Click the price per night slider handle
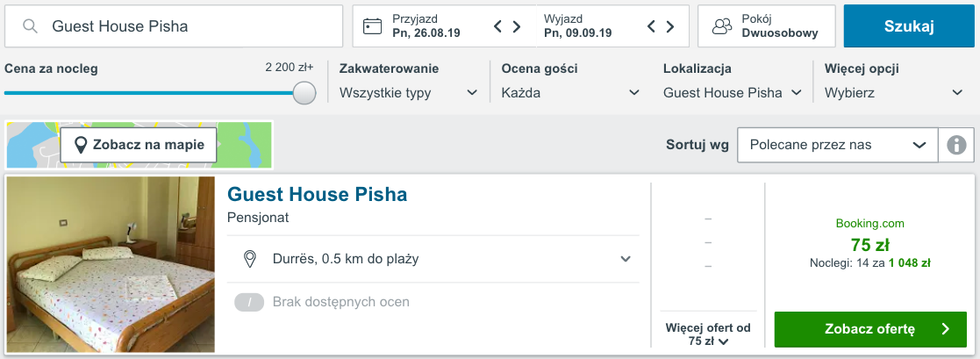 (304, 93)
